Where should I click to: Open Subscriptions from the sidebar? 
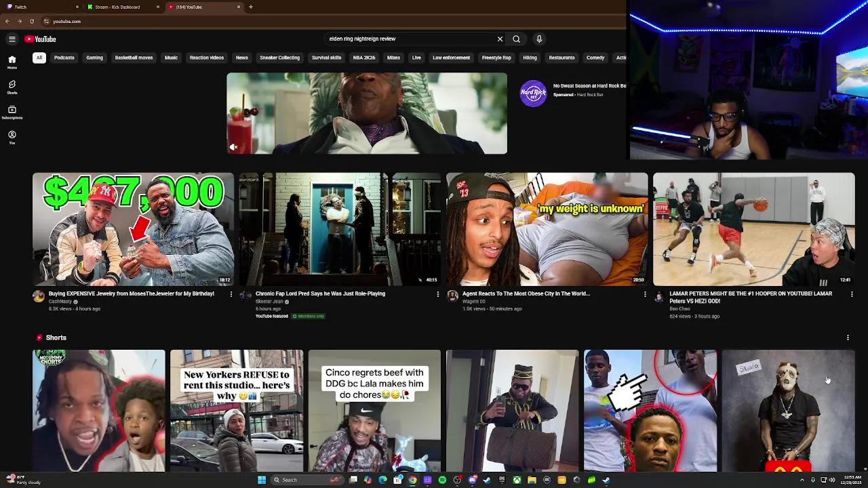coord(12,112)
